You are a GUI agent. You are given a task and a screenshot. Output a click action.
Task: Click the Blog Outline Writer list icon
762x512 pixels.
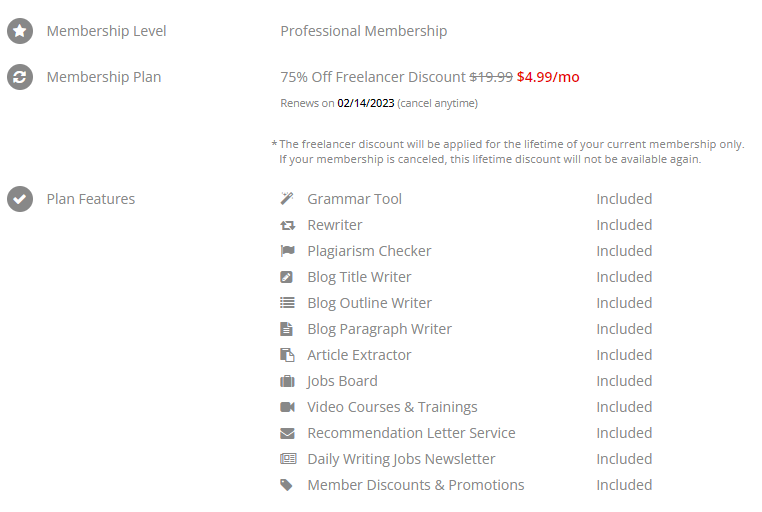[x=287, y=303]
